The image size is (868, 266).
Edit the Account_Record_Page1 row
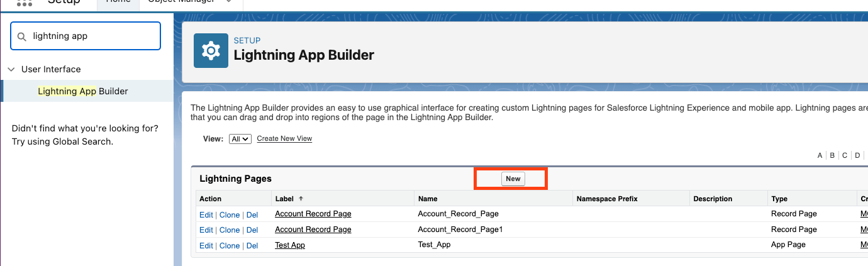[206, 230]
